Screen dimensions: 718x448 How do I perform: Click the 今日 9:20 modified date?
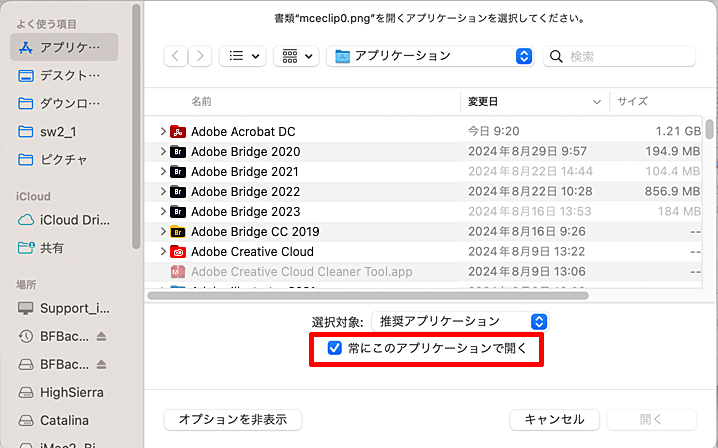[x=493, y=131]
